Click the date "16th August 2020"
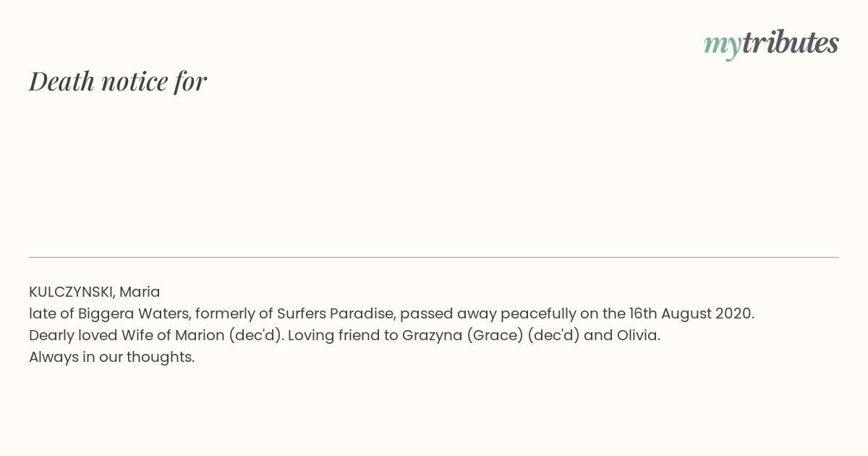This screenshot has height=456, width=868. 691,314
